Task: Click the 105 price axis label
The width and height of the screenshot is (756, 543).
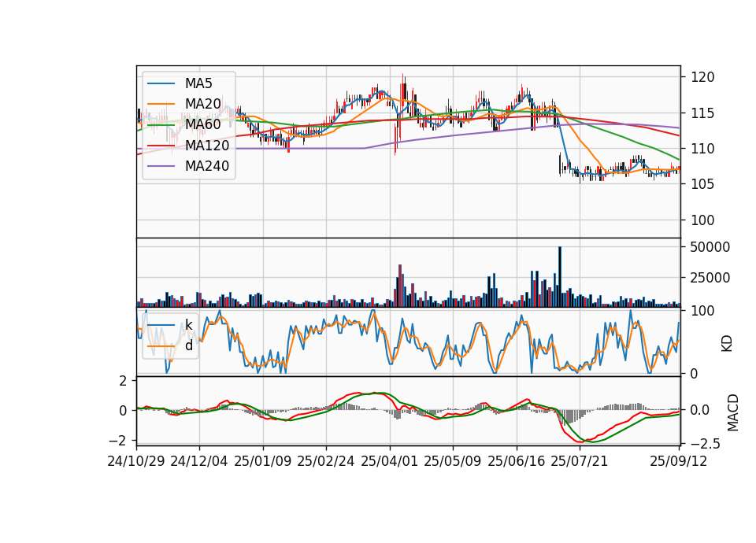Action: pos(702,184)
